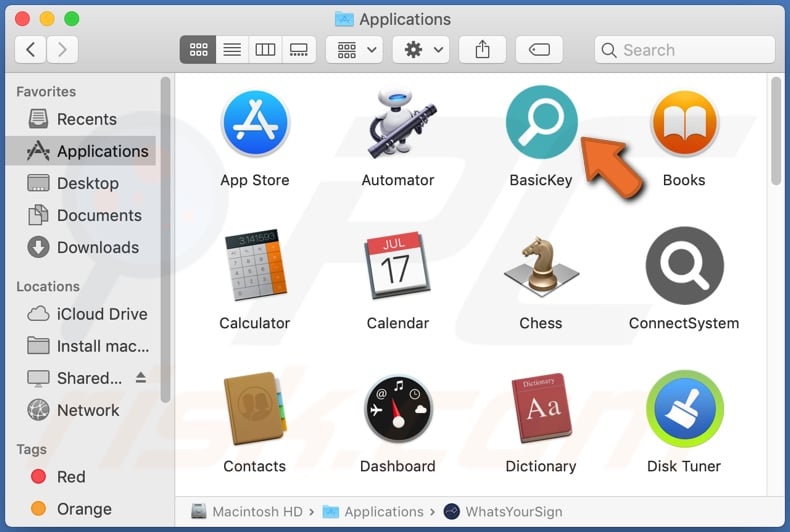Switch to list view

point(232,49)
